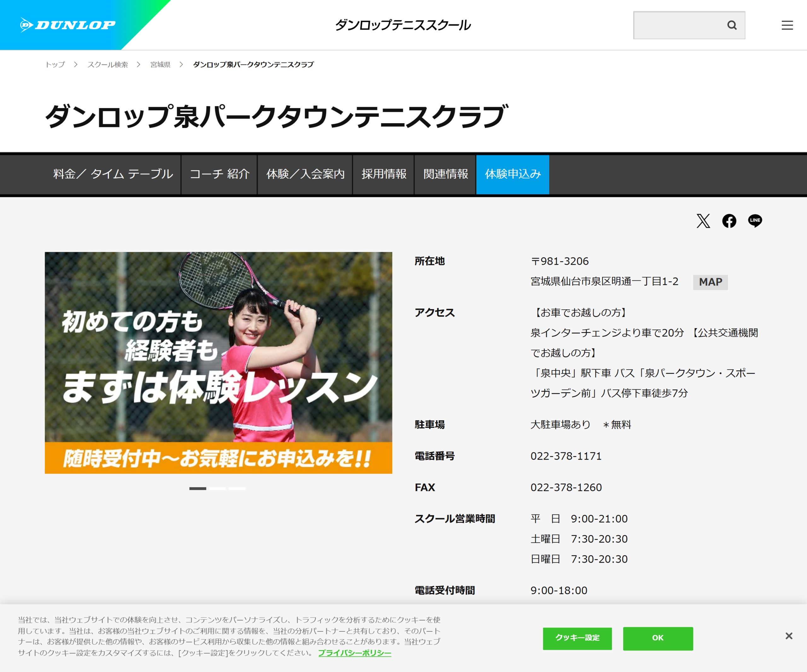
Task: Click the クッキー設定 button
Action: 577,638
